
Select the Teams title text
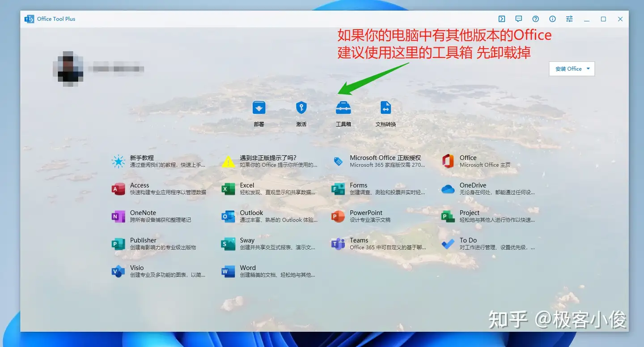tap(359, 240)
